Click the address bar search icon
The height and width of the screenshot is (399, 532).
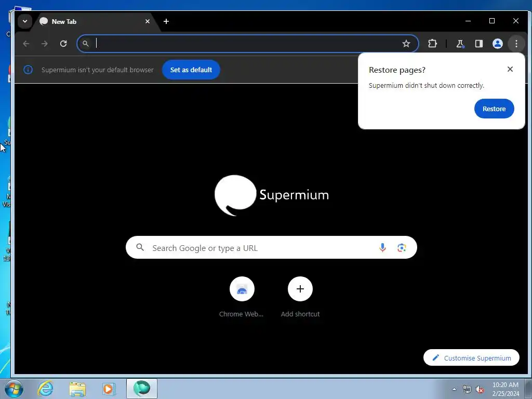86,44
